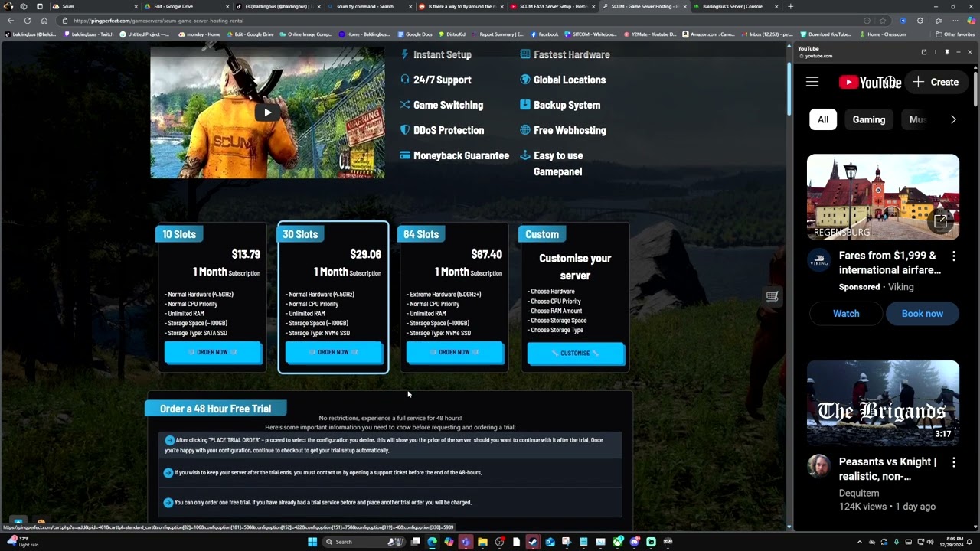Play the SCUM trailer video
The width and height of the screenshot is (980, 551).
tap(267, 112)
